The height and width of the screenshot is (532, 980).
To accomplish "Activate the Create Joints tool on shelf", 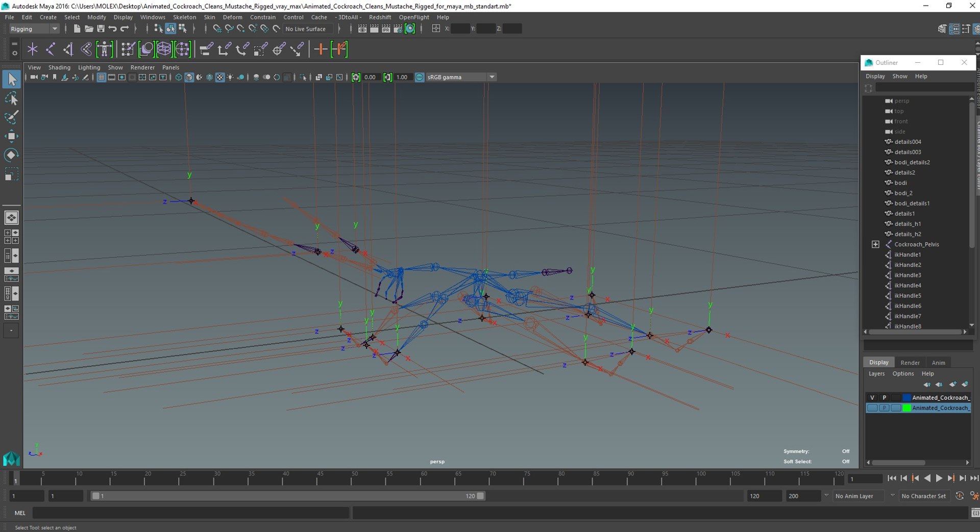I will pyautogui.click(x=50, y=49).
